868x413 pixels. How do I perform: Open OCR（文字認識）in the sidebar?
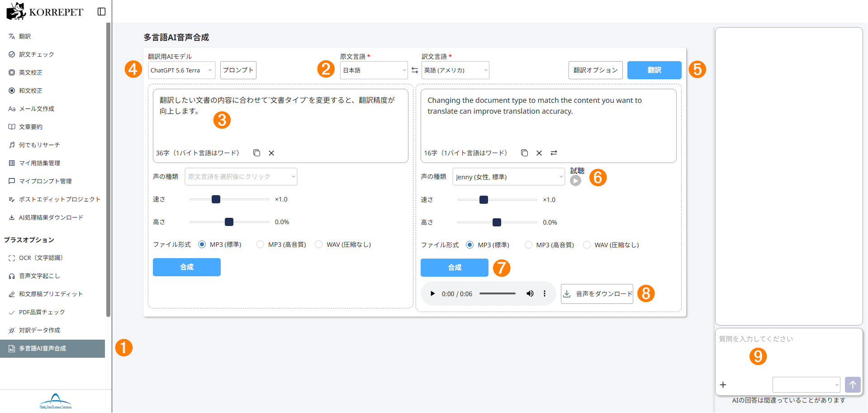[52, 258]
